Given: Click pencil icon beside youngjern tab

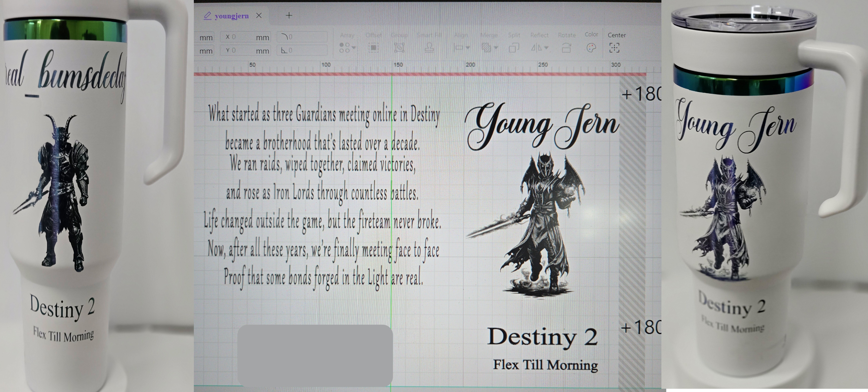Looking at the screenshot, I should [x=208, y=15].
